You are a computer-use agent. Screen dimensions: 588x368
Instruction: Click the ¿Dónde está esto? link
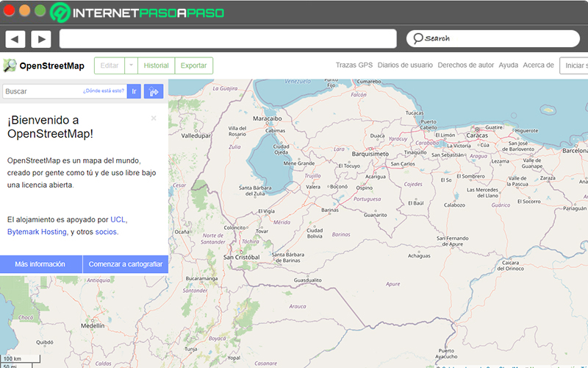point(104,91)
